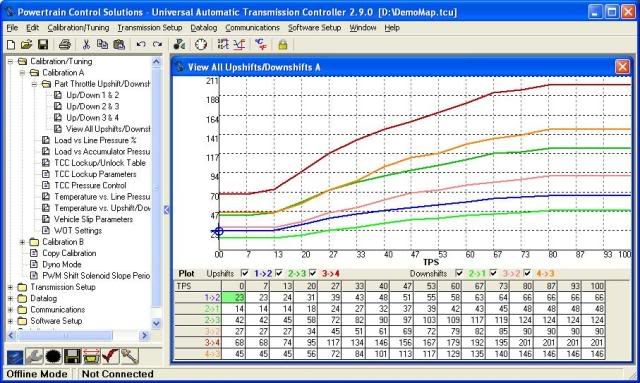
Task: Collapse the Calibration A folder
Action: pyautogui.click(x=22, y=73)
